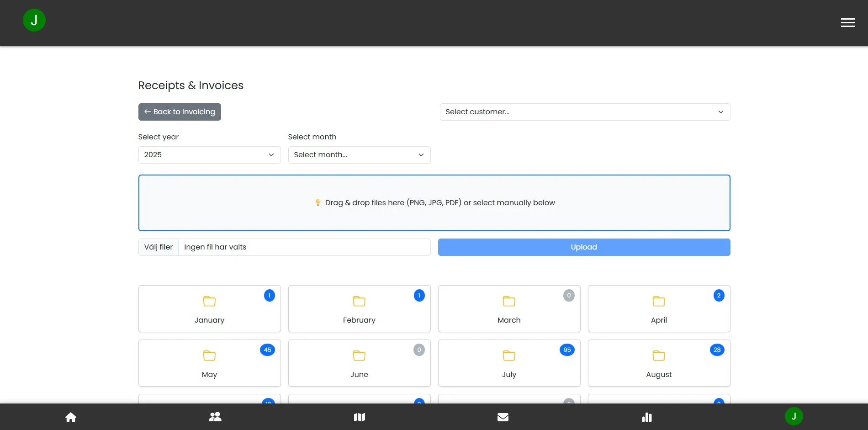Image resolution: width=868 pixels, height=430 pixels.
Task: Open your profile via the J avatar bottom right
Action: pos(794,416)
